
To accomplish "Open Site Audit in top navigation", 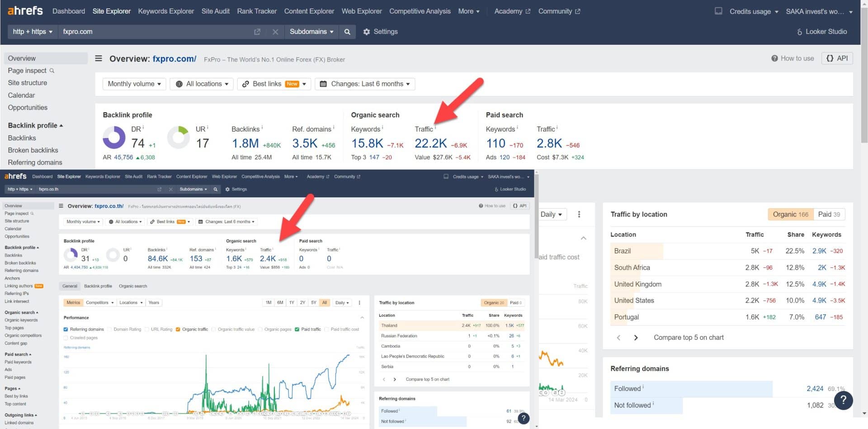I will pyautogui.click(x=216, y=11).
